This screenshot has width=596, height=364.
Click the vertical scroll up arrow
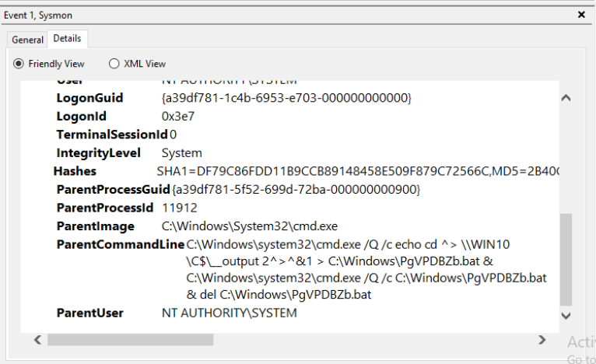click(566, 98)
